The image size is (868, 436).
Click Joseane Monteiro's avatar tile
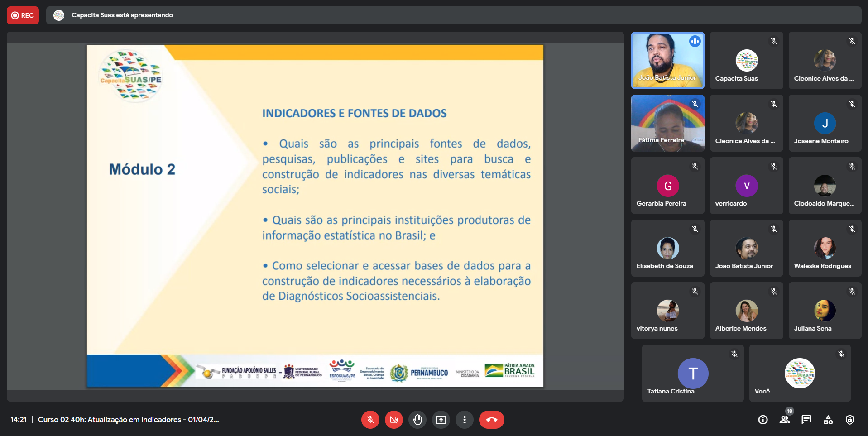(825, 123)
